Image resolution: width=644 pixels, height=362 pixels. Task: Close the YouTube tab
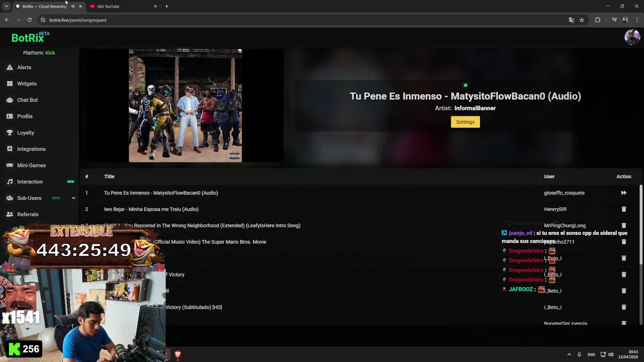[155, 7]
